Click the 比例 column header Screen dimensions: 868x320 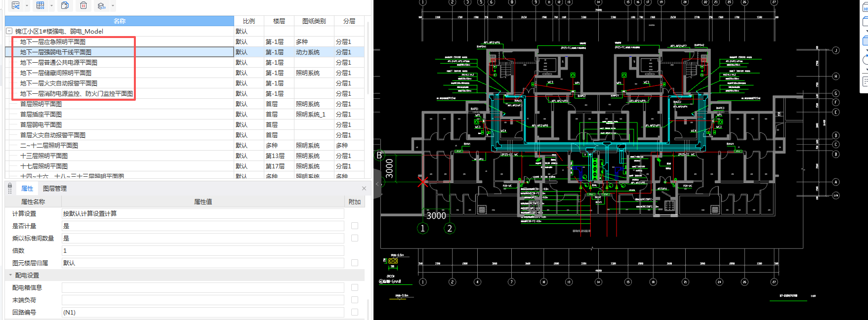tap(249, 21)
